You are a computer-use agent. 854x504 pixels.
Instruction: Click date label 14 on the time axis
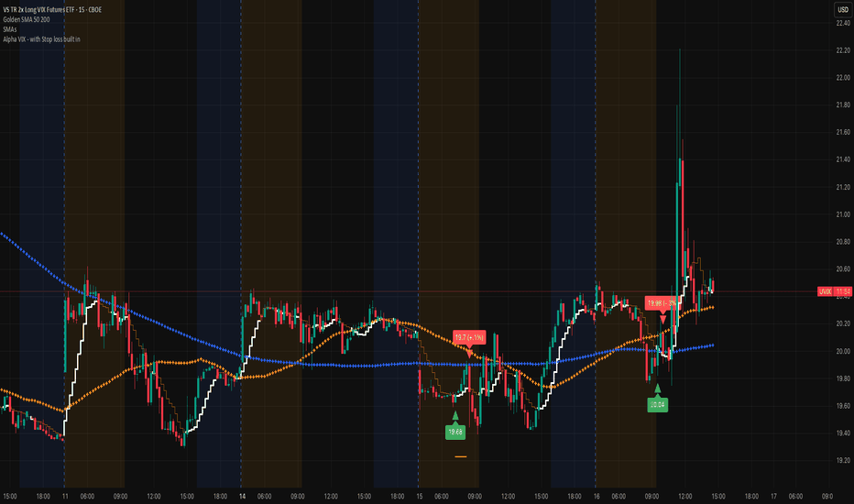pyautogui.click(x=242, y=497)
